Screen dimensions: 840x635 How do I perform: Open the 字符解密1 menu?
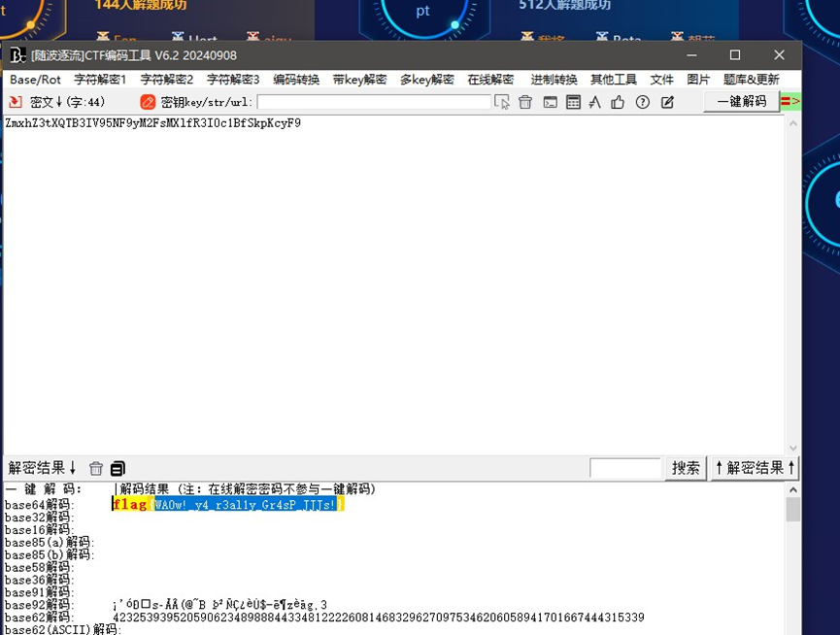point(100,80)
